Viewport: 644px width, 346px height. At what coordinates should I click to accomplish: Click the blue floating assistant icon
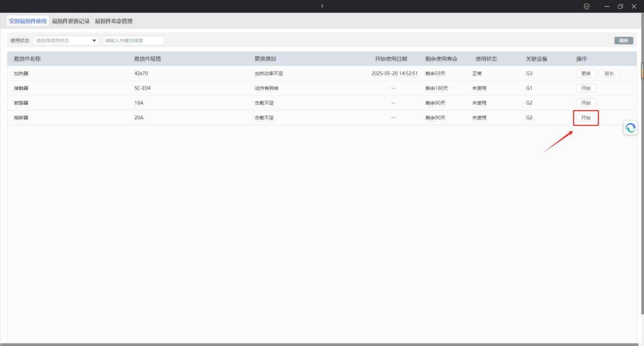631,128
